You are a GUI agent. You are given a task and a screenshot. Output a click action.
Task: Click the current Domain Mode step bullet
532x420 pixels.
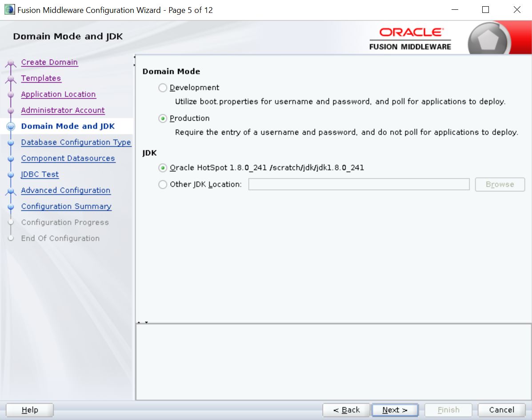click(x=11, y=126)
